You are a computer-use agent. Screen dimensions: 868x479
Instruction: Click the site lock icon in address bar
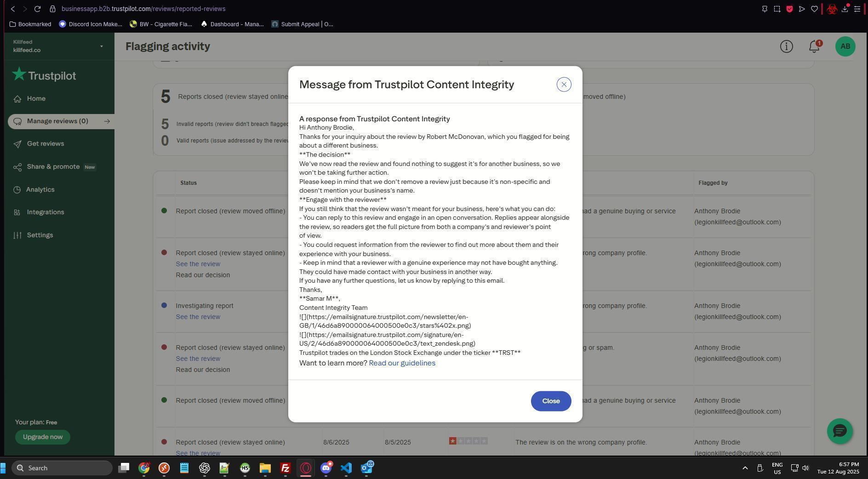click(52, 9)
